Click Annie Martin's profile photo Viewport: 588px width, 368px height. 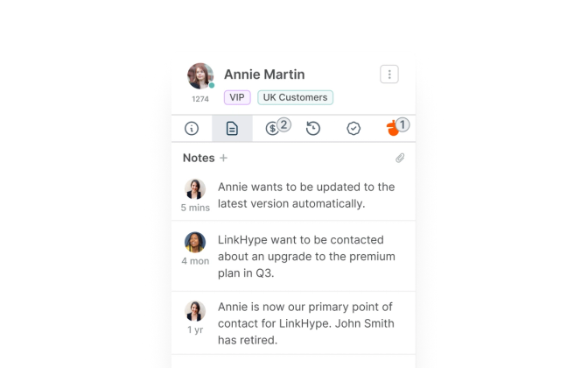(200, 76)
